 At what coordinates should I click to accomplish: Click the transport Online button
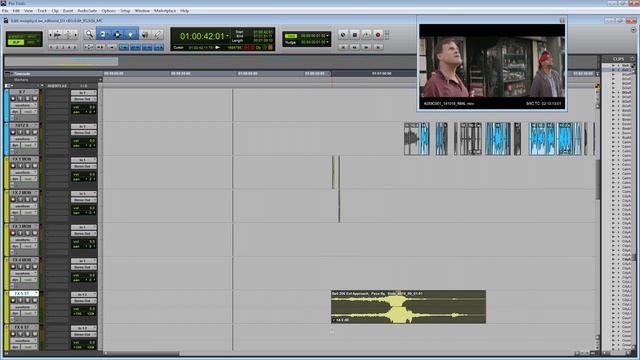(x=343, y=35)
